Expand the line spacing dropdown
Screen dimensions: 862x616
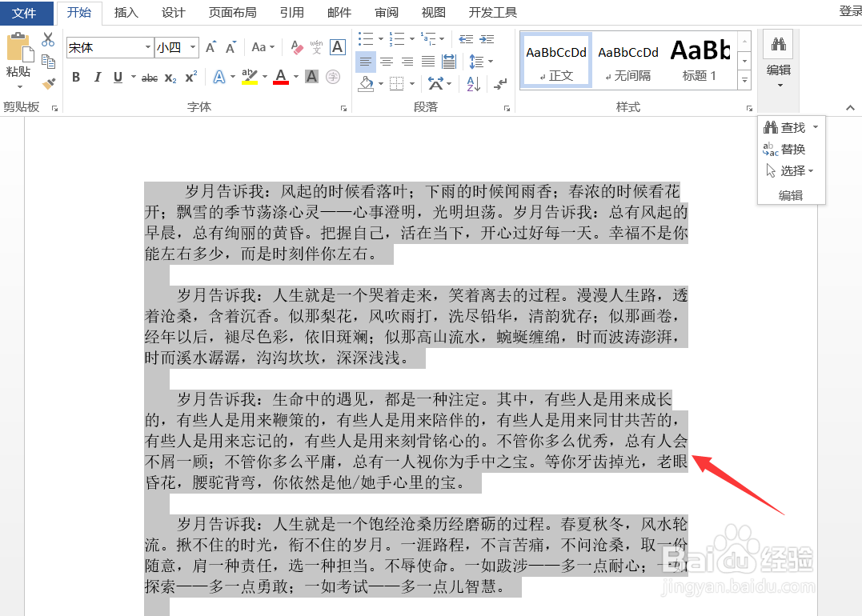click(x=491, y=62)
